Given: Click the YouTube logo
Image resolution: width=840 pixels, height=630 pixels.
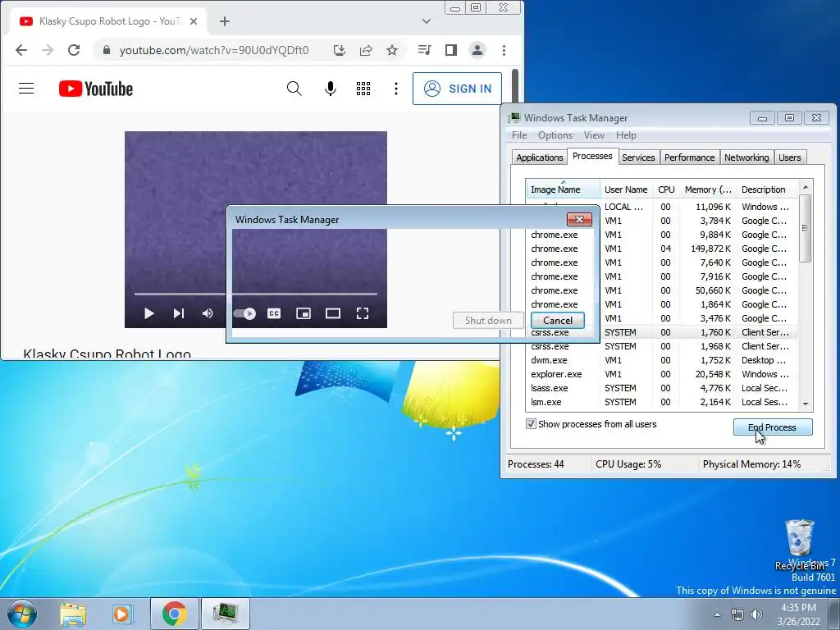Looking at the screenshot, I should 96,89.
